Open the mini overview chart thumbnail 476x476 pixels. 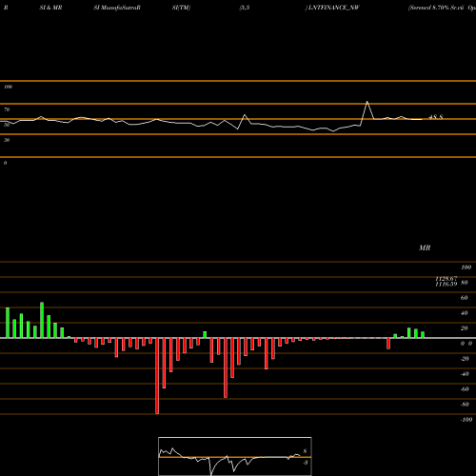click(235, 456)
